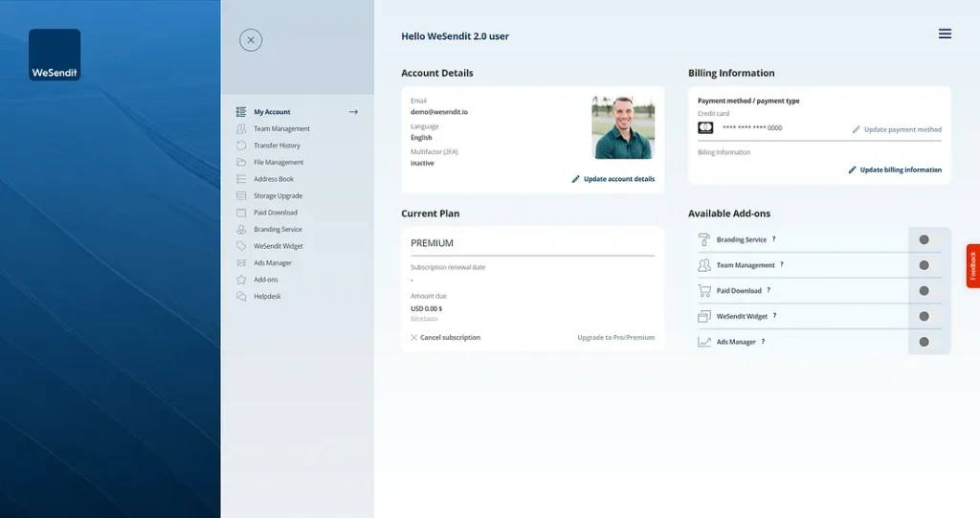Viewport: 980px width, 518px height.
Task: Click the Paid Download label in Add-ons
Action: (x=739, y=291)
